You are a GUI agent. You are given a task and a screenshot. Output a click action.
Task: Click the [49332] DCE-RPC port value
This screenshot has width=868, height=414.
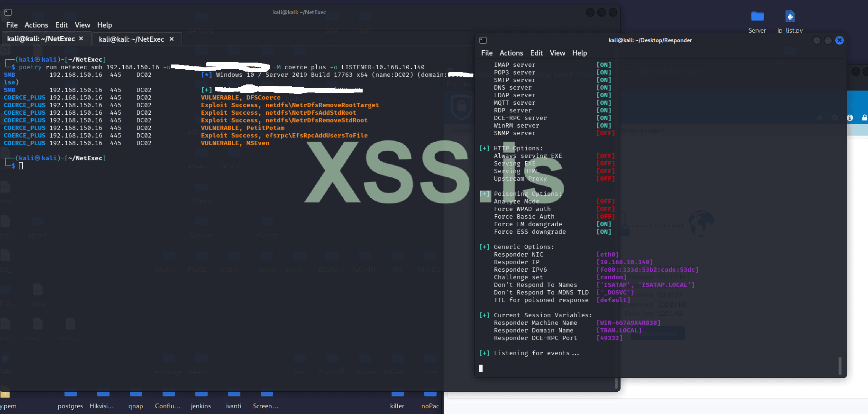pos(610,338)
